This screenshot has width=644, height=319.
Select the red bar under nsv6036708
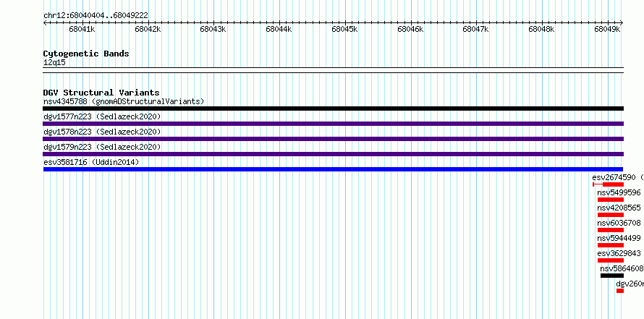coord(611,230)
